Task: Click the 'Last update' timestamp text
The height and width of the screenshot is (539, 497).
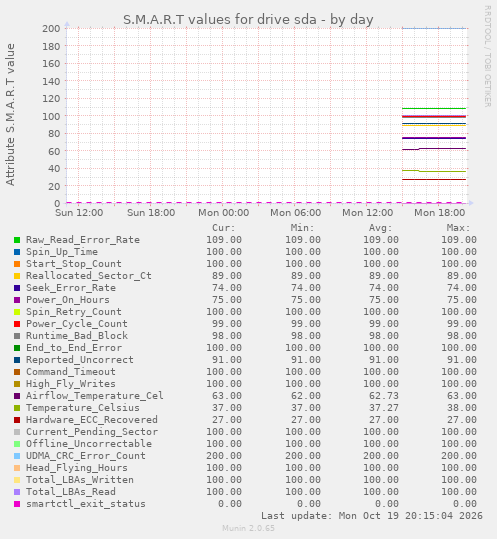Action: [x=372, y=516]
